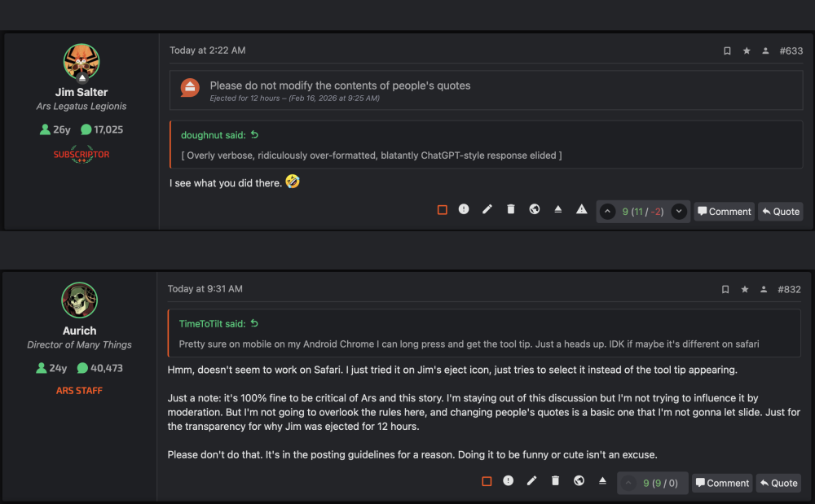Jump to doughnut's original quoted post
The height and width of the screenshot is (504, 815).
click(x=254, y=135)
